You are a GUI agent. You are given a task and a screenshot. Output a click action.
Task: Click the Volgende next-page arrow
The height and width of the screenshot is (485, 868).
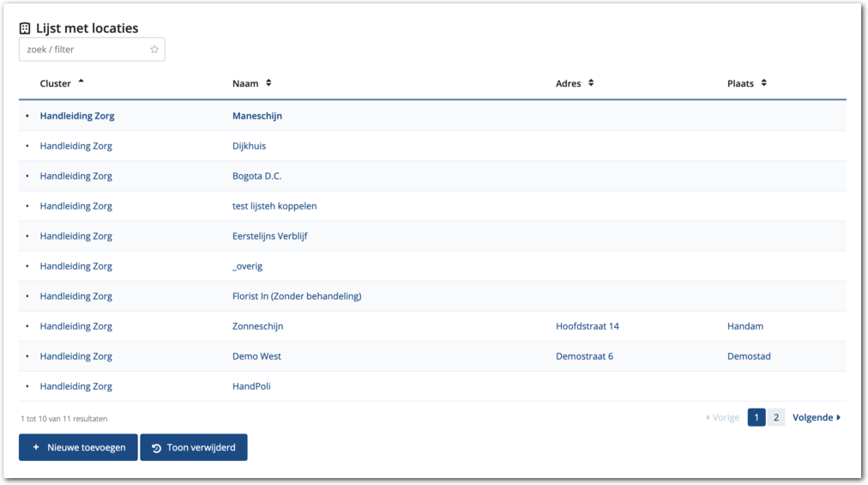point(838,418)
